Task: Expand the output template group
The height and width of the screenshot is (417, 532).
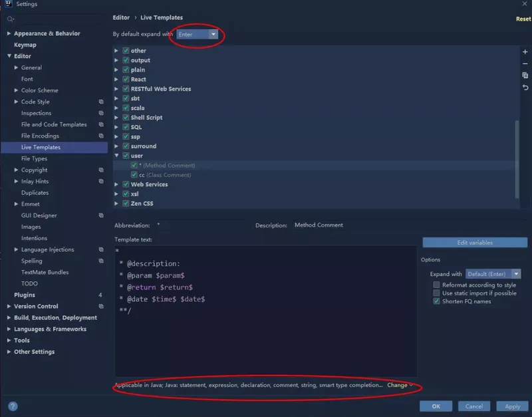Action: (116, 60)
